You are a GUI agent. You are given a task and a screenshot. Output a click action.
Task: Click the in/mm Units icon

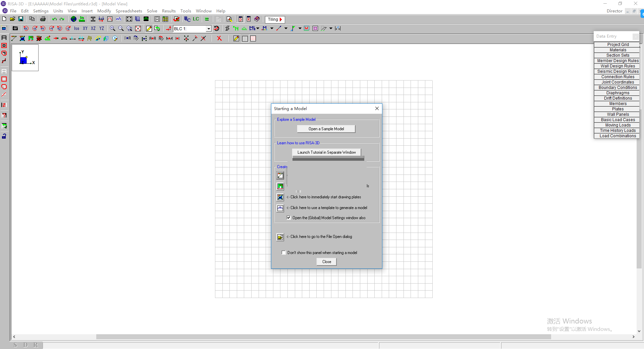point(82,19)
